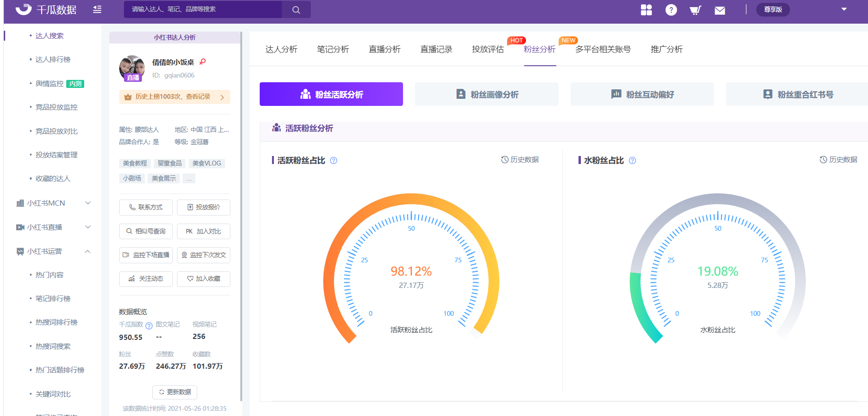Click the 监控下次发文 button

coord(203,255)
